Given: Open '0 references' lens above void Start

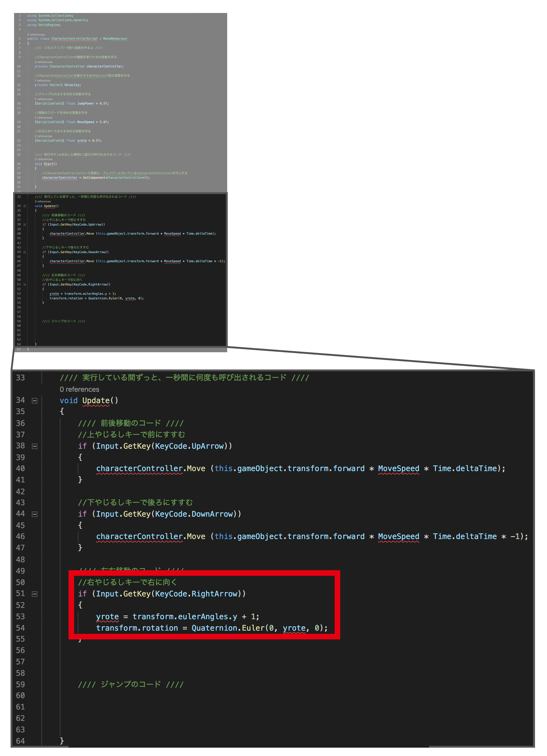Looking at the screenshot, I should [43, 159].
